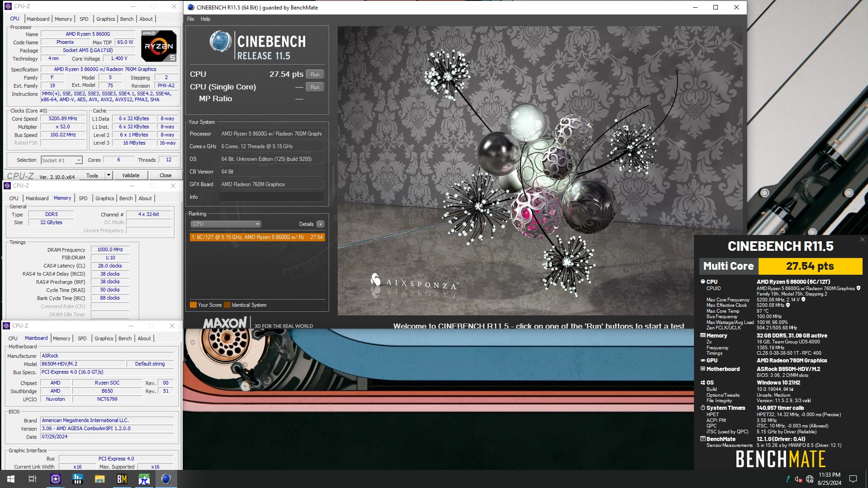
Task: Click the AMD Ryzen 5 logo in CPU-Z
Action: click(159, 46)
